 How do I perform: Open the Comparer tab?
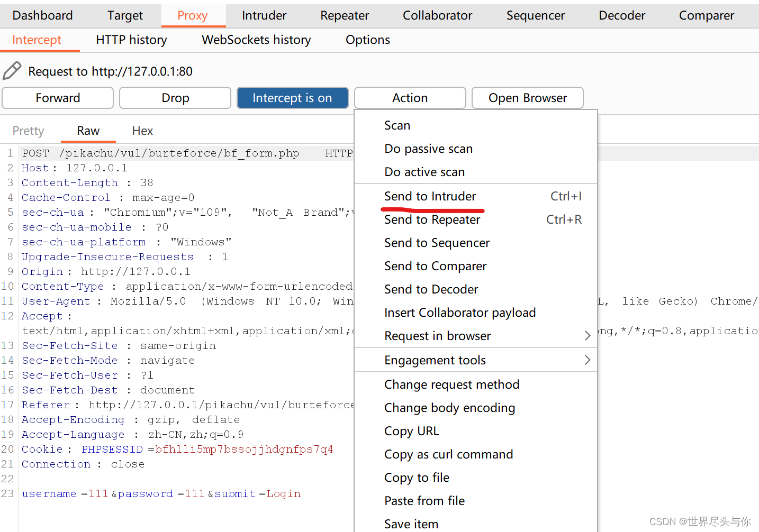pos(707,15)
